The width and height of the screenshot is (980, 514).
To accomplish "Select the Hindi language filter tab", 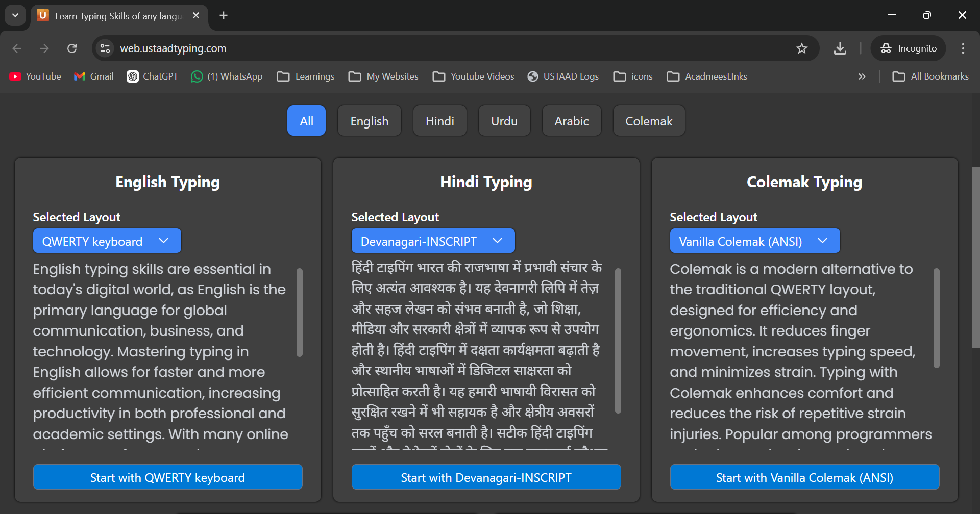I will pos(439,121).
